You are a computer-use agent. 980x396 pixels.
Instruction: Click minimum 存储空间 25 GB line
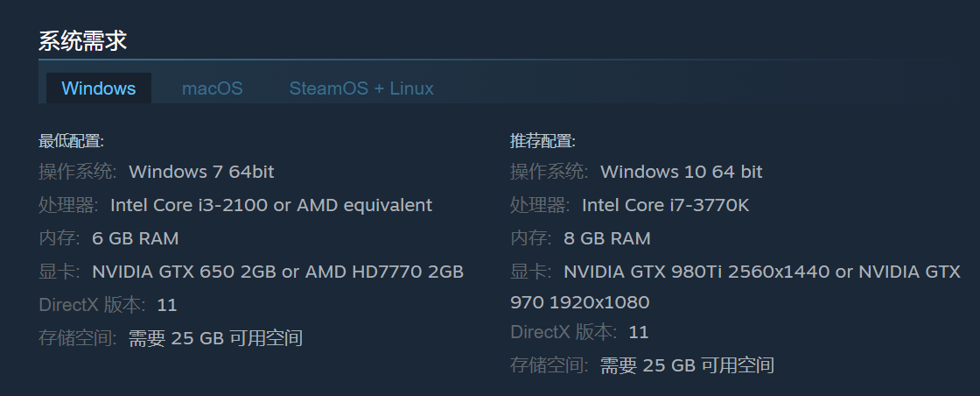pyautogui.click(x=171, y=338)
